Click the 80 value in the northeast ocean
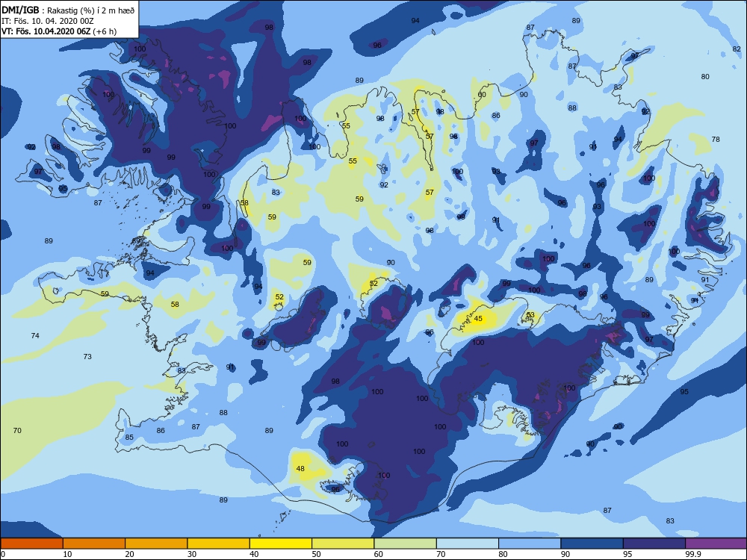Image resolution: width=747 pixels, height=560 pixels. [x=705, y=77]
